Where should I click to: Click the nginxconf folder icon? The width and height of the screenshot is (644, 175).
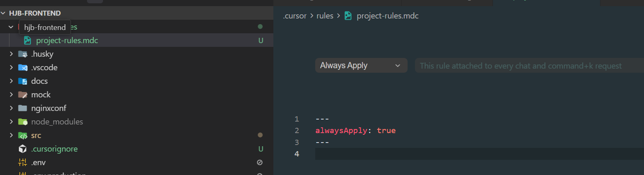(x=23, y=108)
